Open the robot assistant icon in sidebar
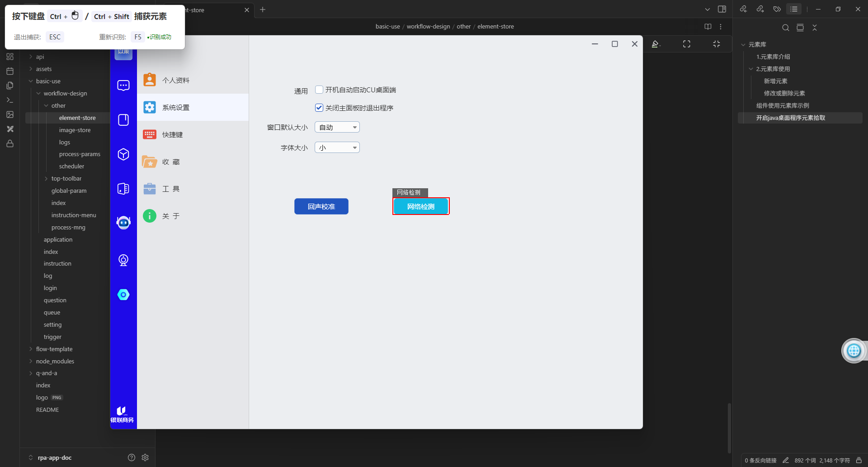Viewport: 868px width, 467px height. point(123,223)
